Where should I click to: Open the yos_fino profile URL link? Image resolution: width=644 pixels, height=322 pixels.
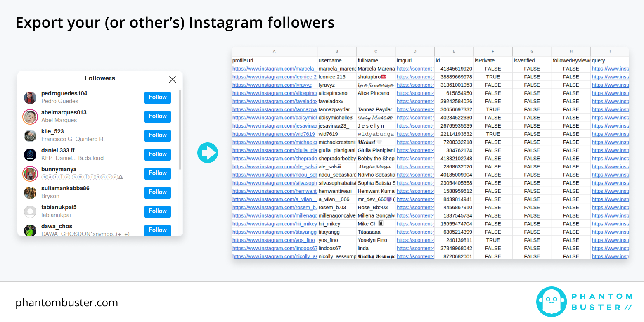[273, 240]
